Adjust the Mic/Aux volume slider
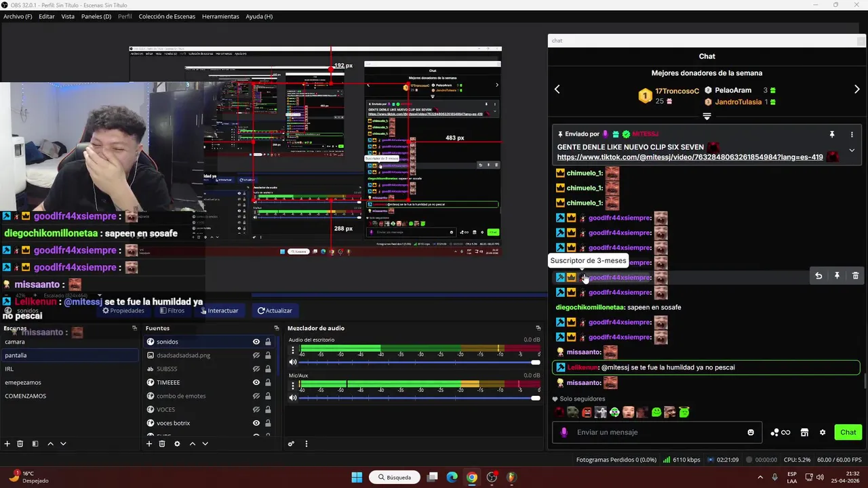Screen dimensions: 868x488 click(x=420, y=398)
